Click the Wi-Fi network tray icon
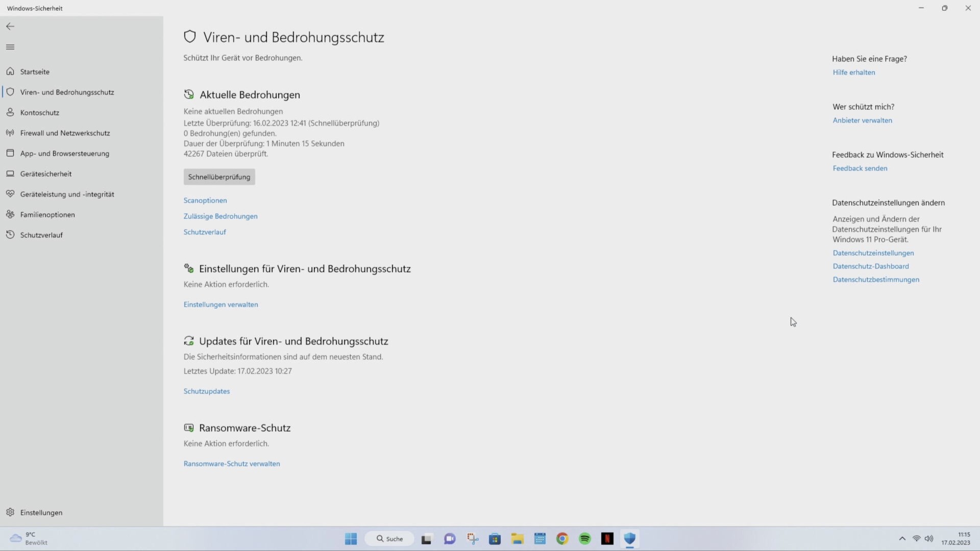Image resolution: width=980 pixels, height=551 pixels. pyautogui.click(x=917, y=539)
